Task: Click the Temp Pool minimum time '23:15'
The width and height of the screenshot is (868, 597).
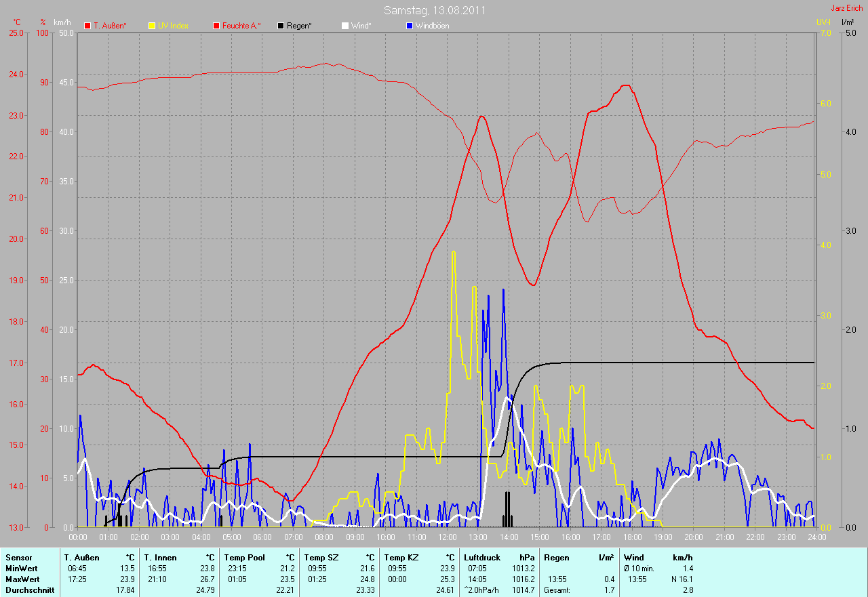Action: pyautogui.click(x=237, y=569)
